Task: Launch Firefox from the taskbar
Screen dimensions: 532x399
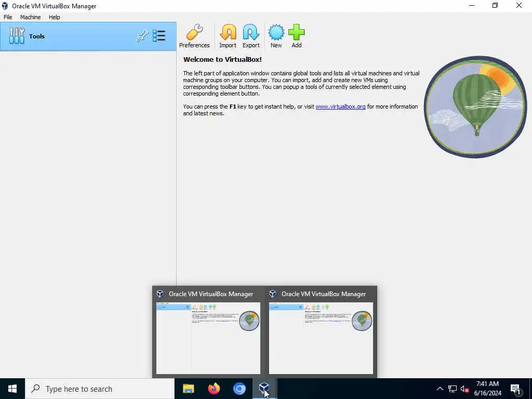Action: point(214,389)
